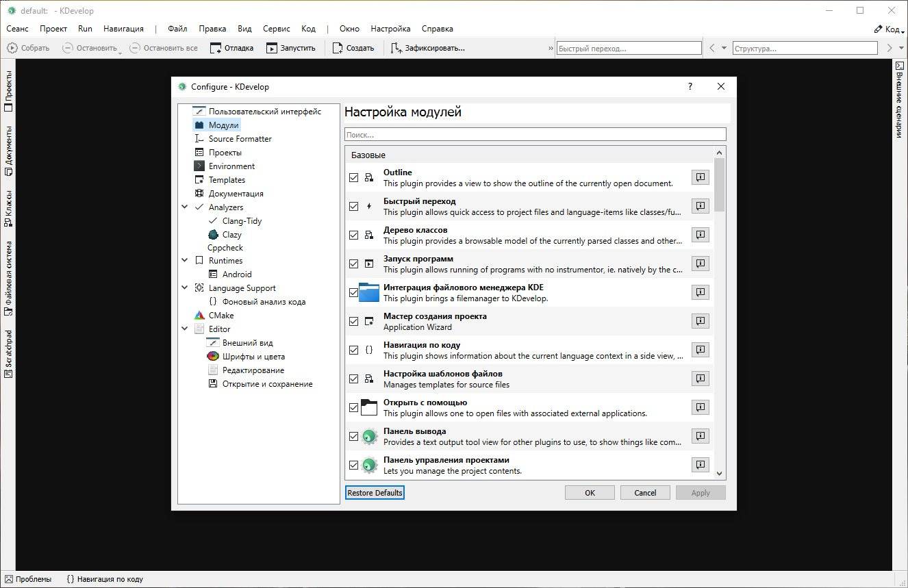Open the Документы side panel
This screenshot has height=588, width=908.
[8, 151]
